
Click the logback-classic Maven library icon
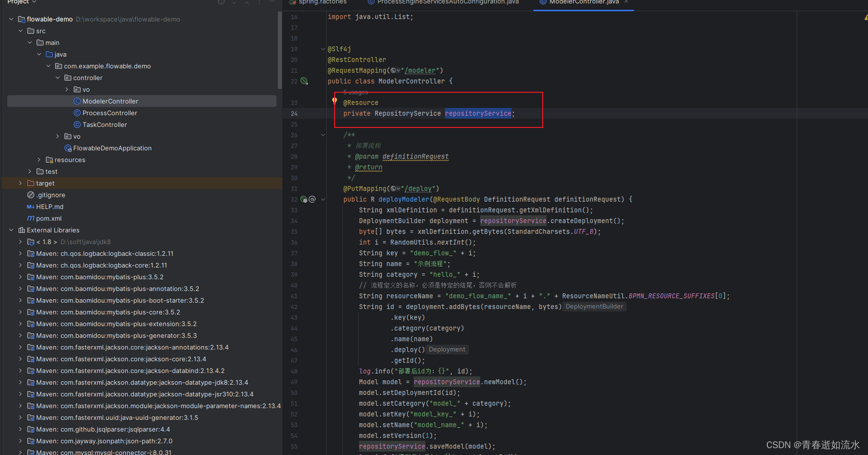(31, 253)
